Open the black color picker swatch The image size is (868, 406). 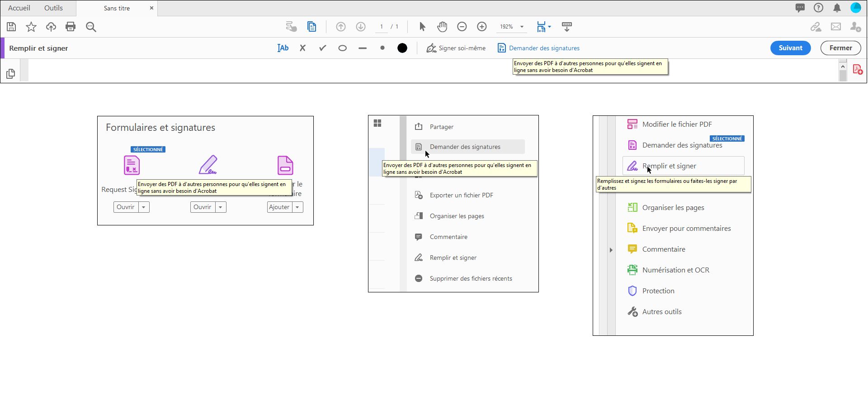pyautogui.click(x=402, y=48)
